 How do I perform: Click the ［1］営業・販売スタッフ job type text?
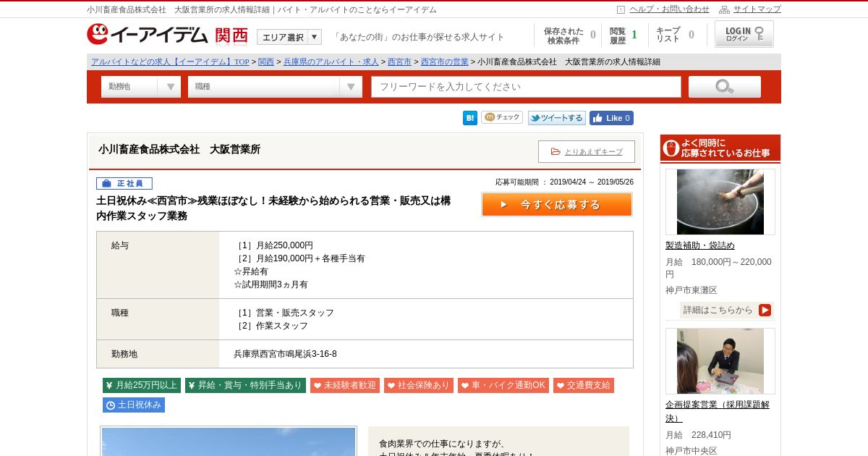pyautogui.click(x=284, y=313)
